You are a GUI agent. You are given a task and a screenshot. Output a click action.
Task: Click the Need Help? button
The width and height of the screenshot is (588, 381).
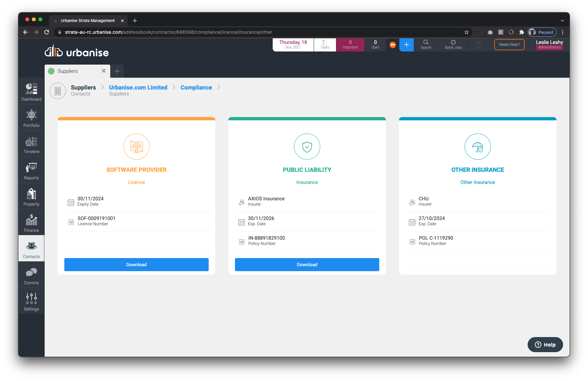(x=509, y=45)
